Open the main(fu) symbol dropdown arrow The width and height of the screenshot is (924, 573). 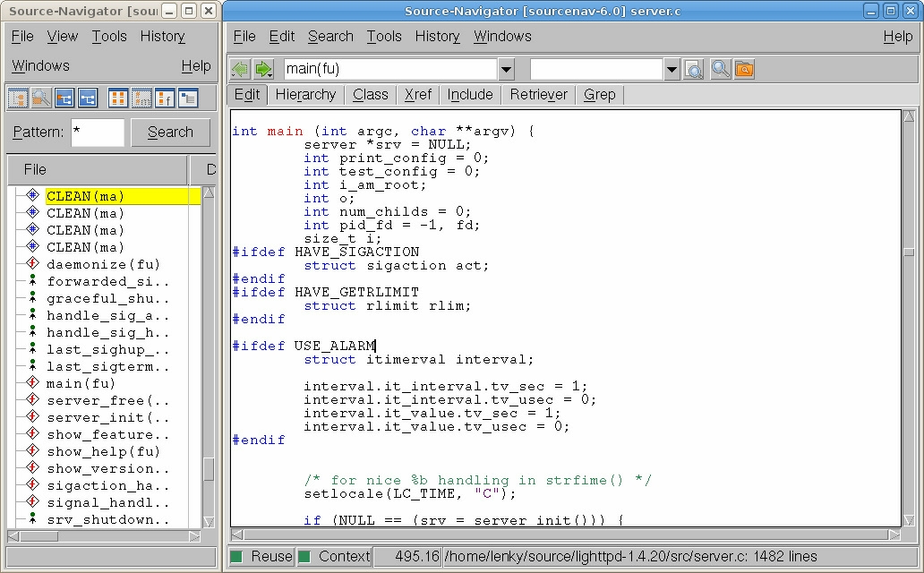(506, 69)
